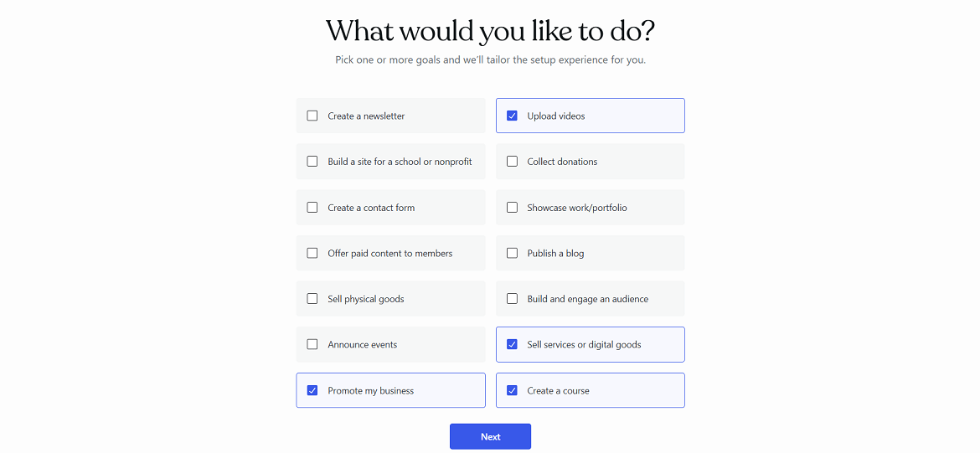The image size is (980, 453).
Task: Click the Publish a blog label text
Action: click(555, 253)
